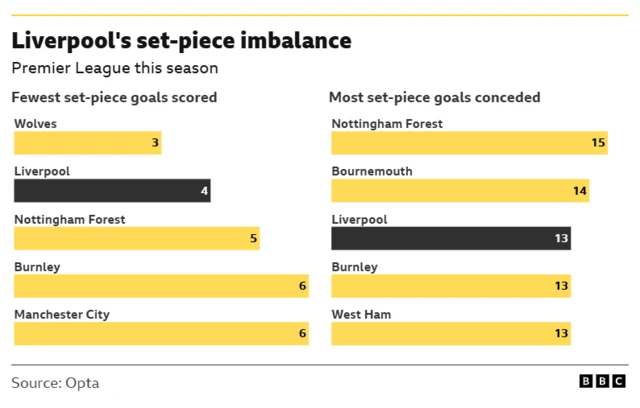Screen dimensions: 640x408
Task: Click the "Liverpool's set-piece imbalance" title
Action: (x=181, y=41)
